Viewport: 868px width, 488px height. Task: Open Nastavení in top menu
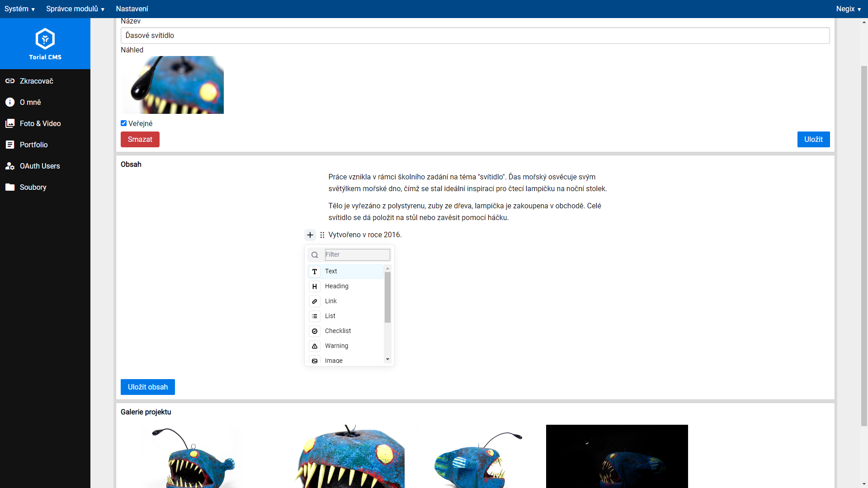(132, 9)
